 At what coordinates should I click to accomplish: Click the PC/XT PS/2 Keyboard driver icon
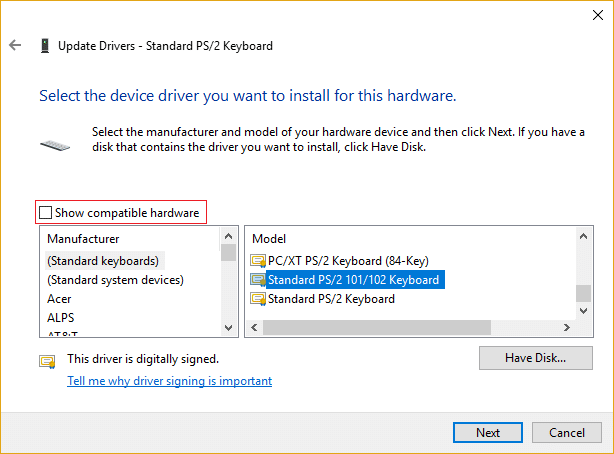(258, 261)
